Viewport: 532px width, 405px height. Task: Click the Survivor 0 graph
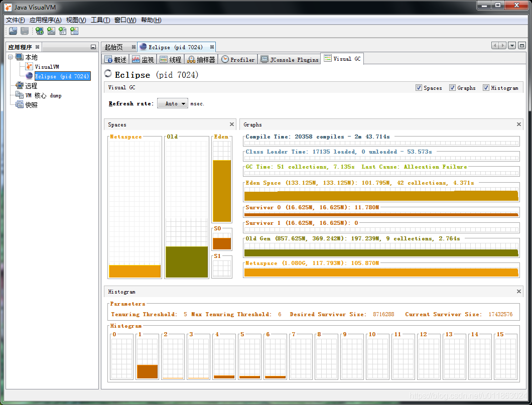coord(381,215)
